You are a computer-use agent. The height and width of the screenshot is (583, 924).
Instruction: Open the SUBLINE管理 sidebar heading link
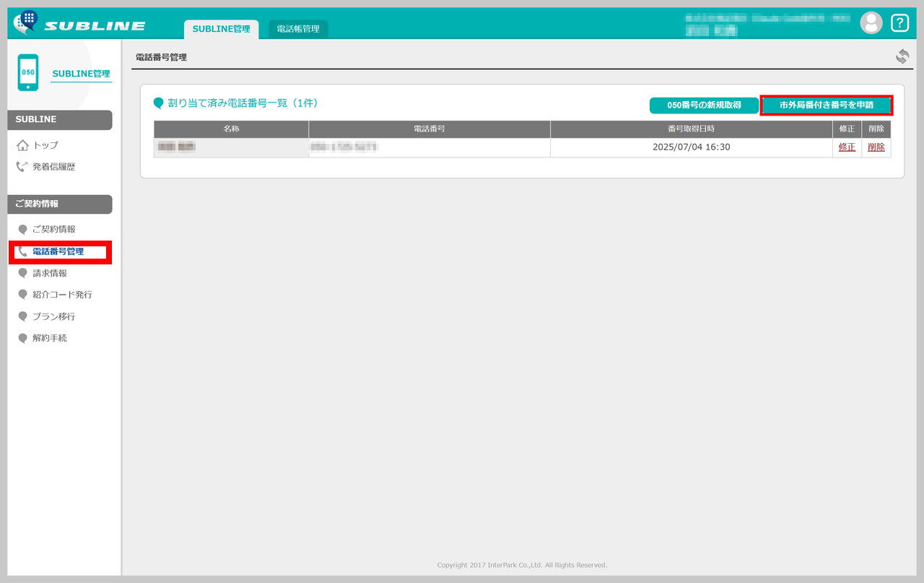click(81, 74)
